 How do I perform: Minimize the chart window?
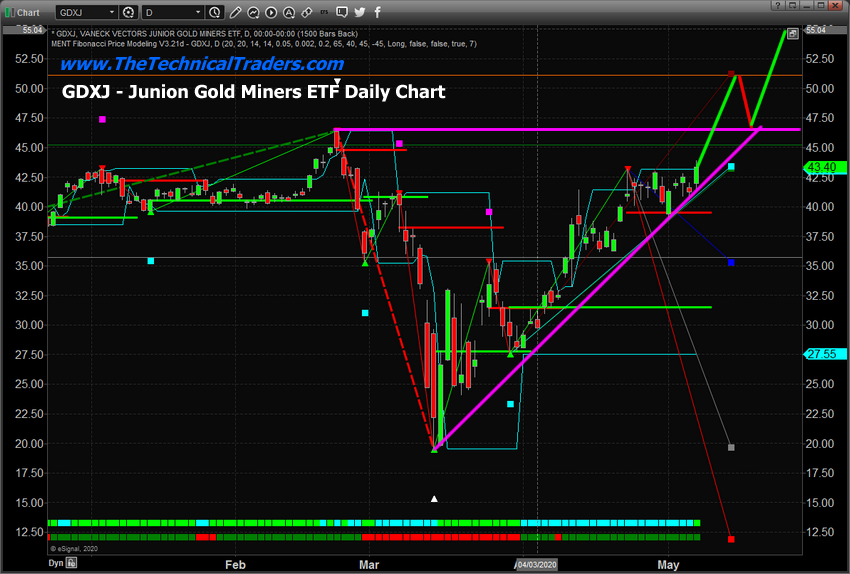807,5
